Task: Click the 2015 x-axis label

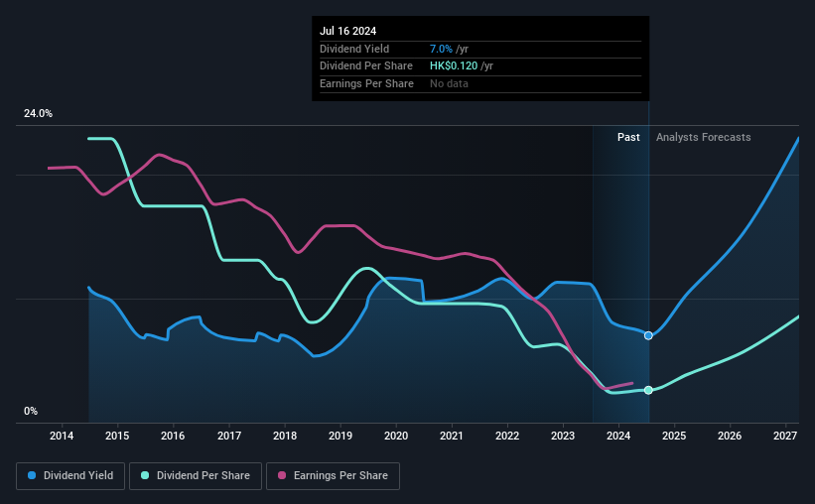Action: coord(117,436)
